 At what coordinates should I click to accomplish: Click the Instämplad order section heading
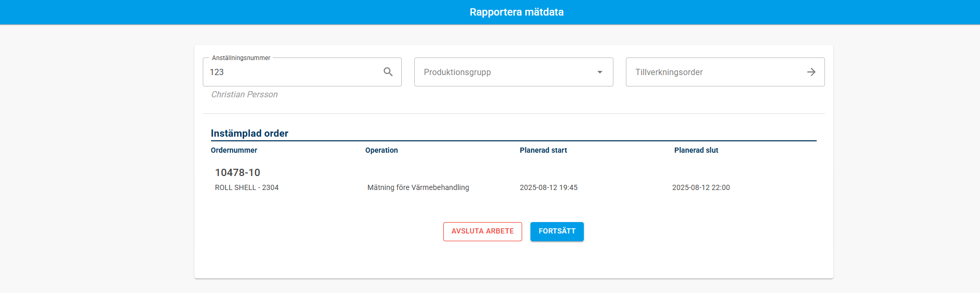pos(249,133)
